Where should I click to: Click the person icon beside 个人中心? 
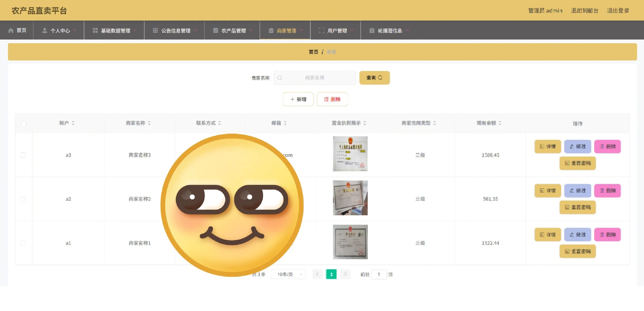pos(45,31)
